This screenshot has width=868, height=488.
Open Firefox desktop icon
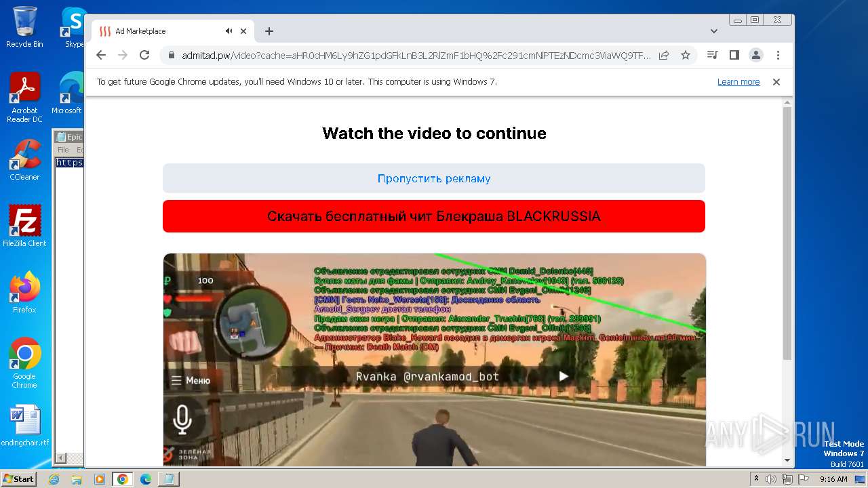click(24, 292)
